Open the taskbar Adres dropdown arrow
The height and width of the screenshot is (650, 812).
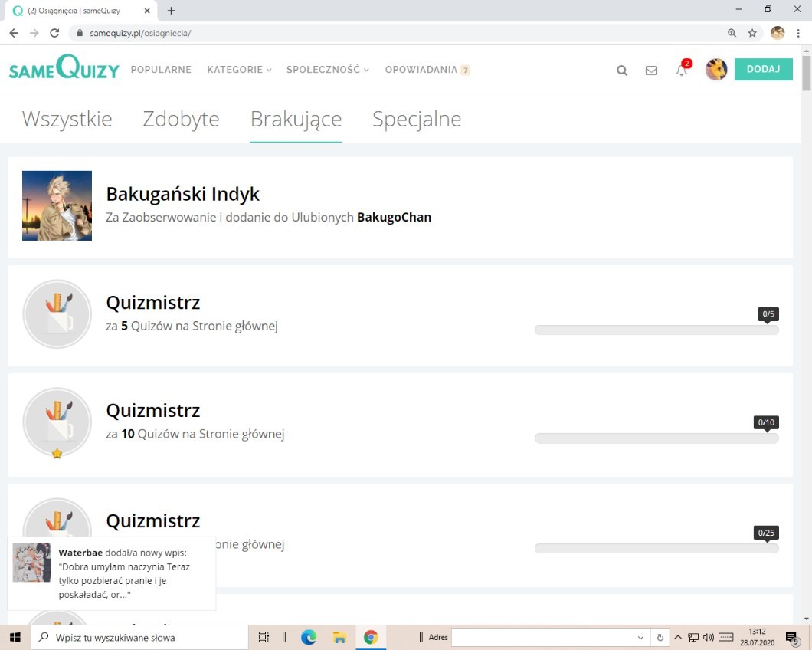(640, 638)
